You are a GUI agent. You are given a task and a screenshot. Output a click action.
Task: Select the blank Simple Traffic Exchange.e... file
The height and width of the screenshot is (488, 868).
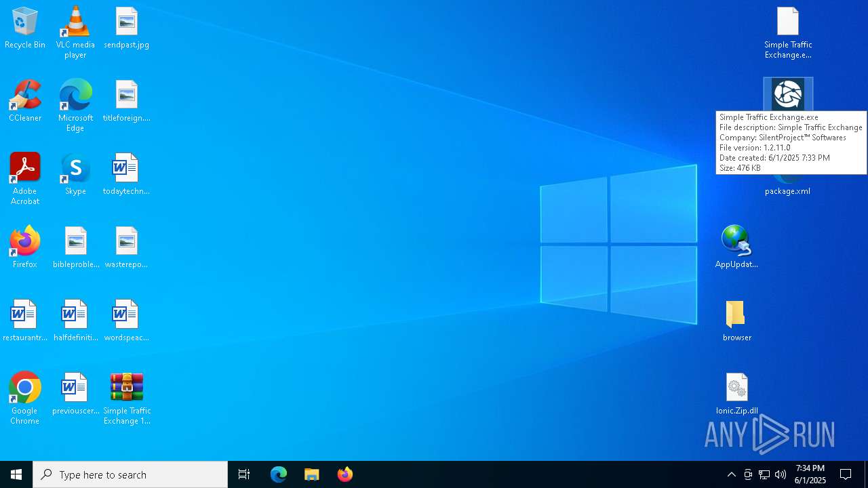(x=788, y=33)
